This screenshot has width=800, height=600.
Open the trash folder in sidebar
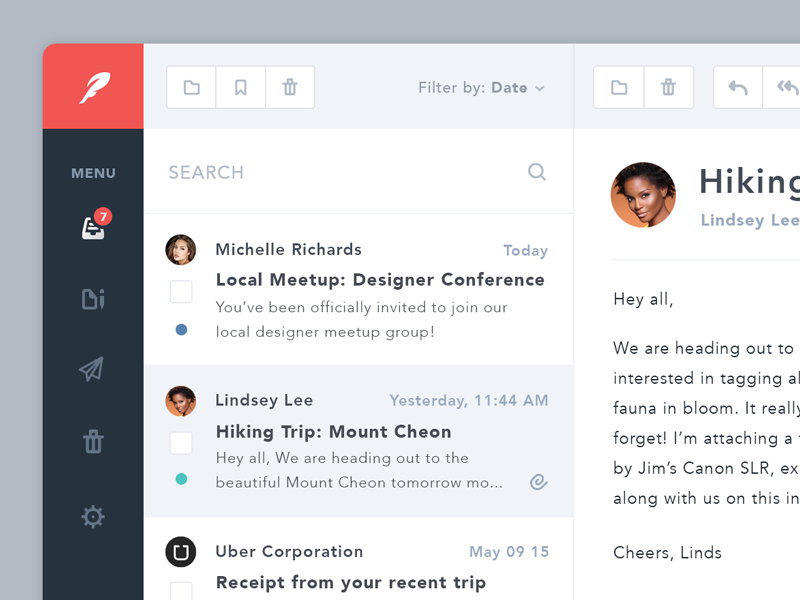(x=93, y=440)
